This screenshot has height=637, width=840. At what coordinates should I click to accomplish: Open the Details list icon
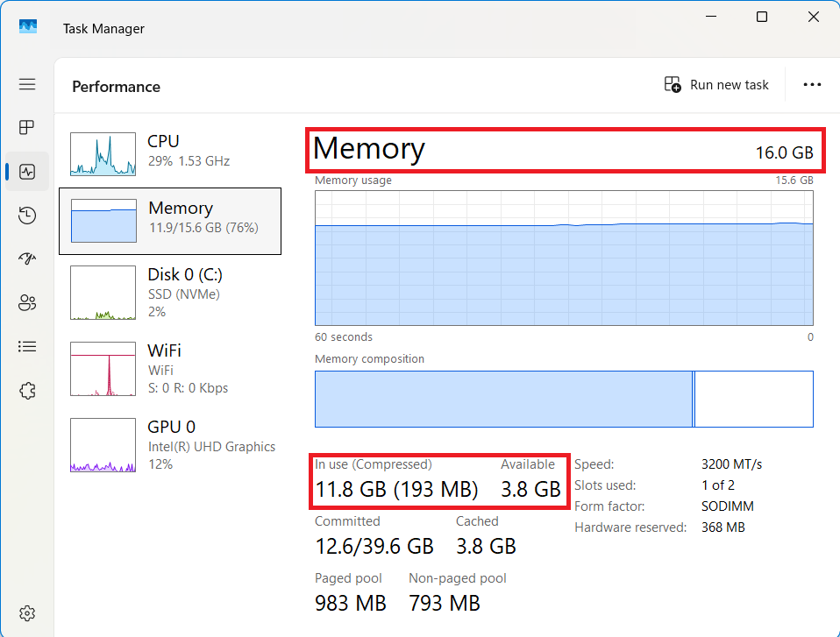click(x=27, y=347)
